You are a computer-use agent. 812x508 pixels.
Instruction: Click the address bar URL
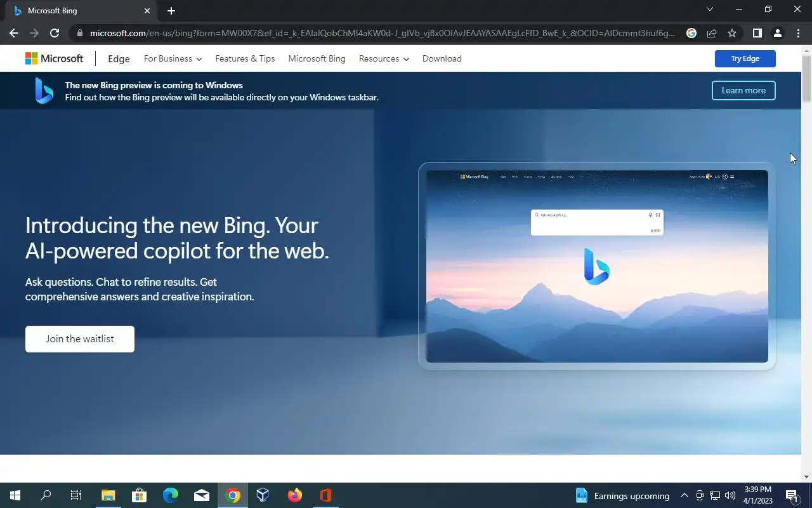click(382, 33)
